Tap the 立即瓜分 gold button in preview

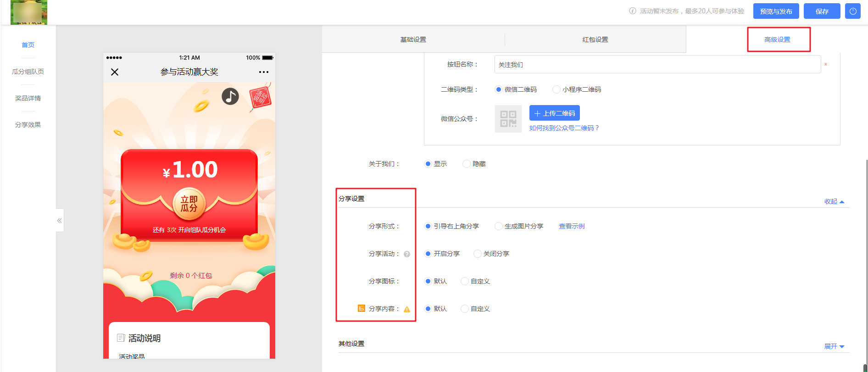[189, 204]
